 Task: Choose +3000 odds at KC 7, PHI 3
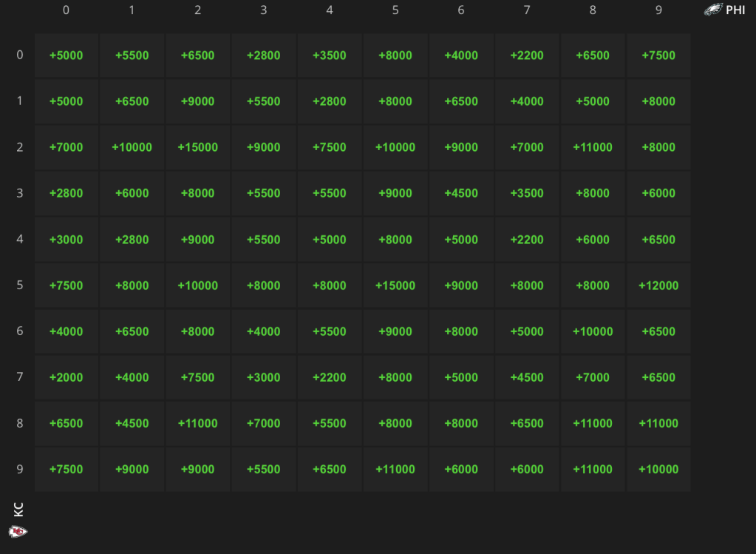(x=264, y=377)
